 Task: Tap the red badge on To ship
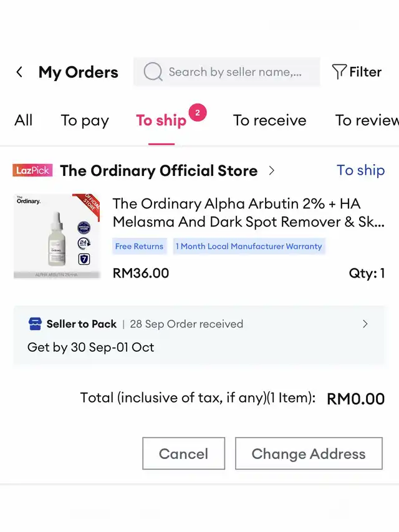[x=198, y=113]
